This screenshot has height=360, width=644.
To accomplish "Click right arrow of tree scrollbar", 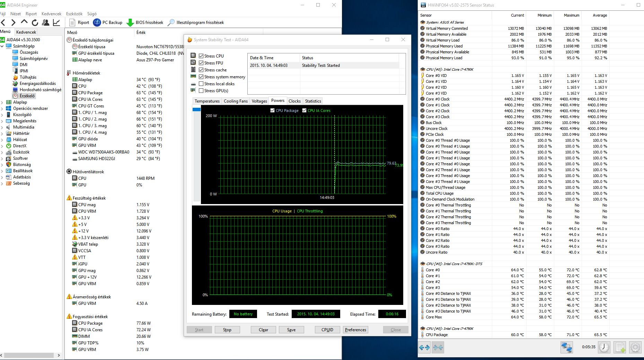I will 59,355.
